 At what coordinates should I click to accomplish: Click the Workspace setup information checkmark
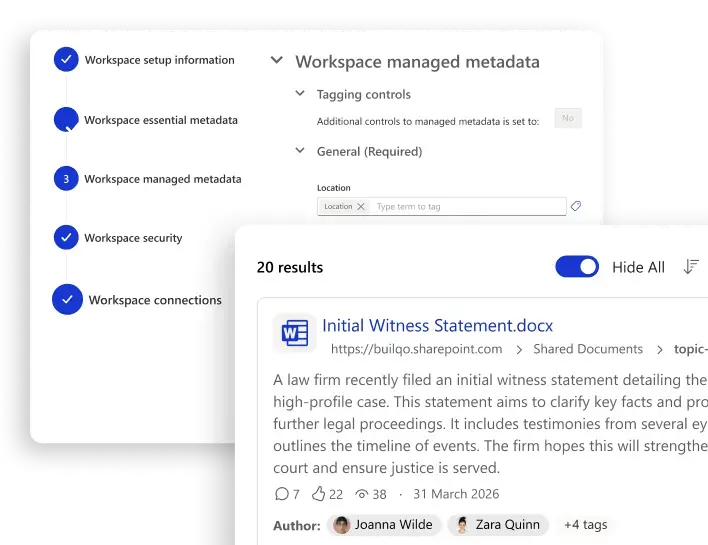pyautogui.click(x=66, y=60)
